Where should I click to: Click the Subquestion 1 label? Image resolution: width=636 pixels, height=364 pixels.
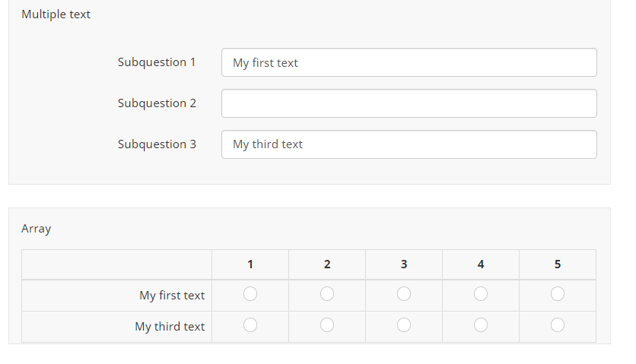pos(157,62)
